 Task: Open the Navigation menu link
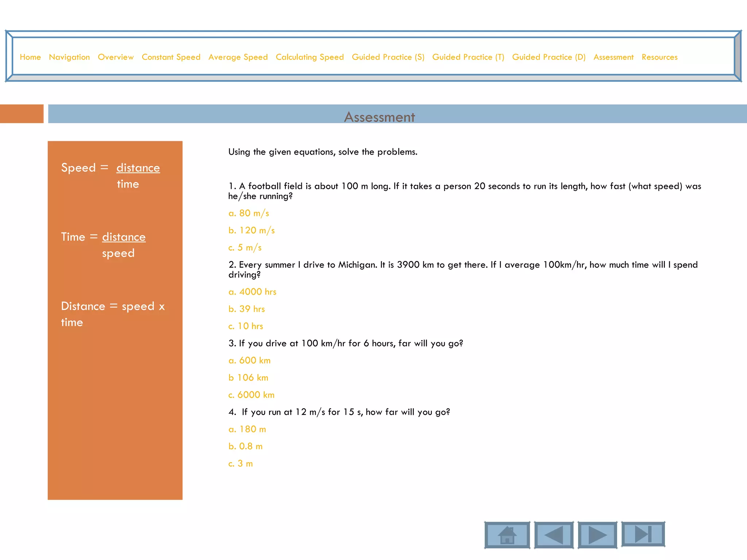coord(69,57)
